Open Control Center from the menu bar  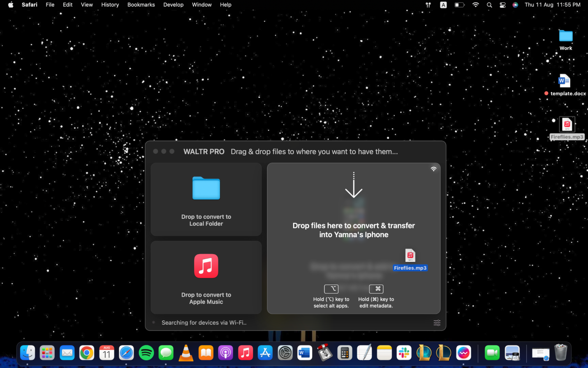[x=502, y=5]
